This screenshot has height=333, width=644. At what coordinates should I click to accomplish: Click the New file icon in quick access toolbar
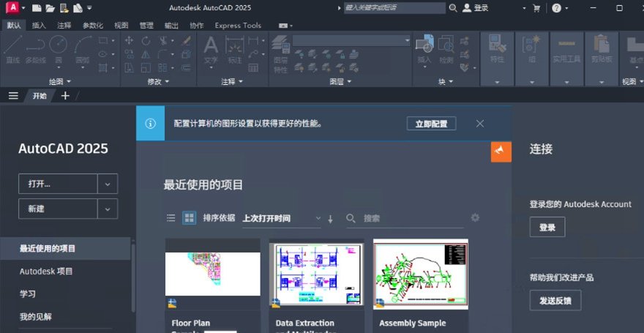click(x=37, y=8)
